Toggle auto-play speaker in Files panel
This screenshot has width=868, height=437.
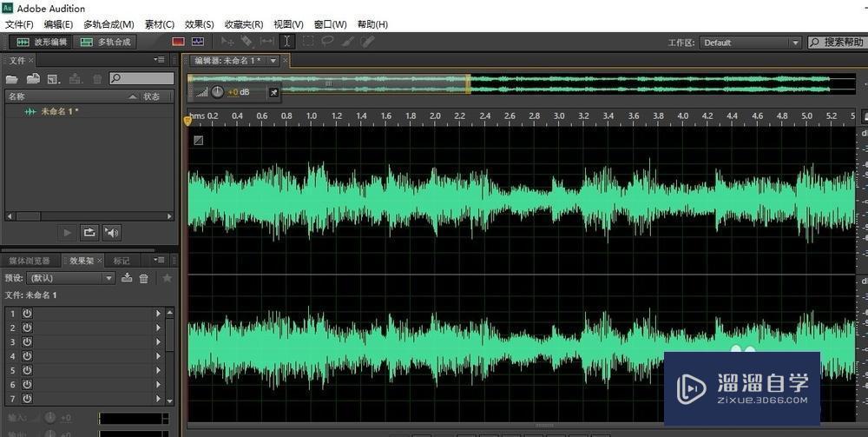coord(112,233)
